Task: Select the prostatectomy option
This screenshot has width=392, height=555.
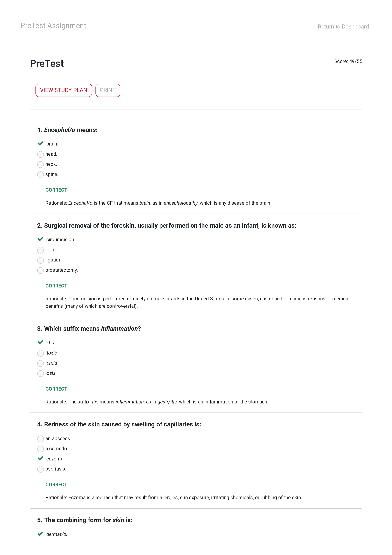Action: pos(41,270)
